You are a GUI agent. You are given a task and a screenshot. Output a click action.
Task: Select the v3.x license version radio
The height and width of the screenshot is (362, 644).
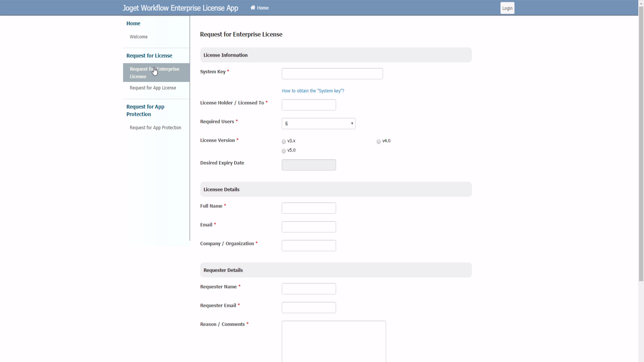click(x=284, y=142)
